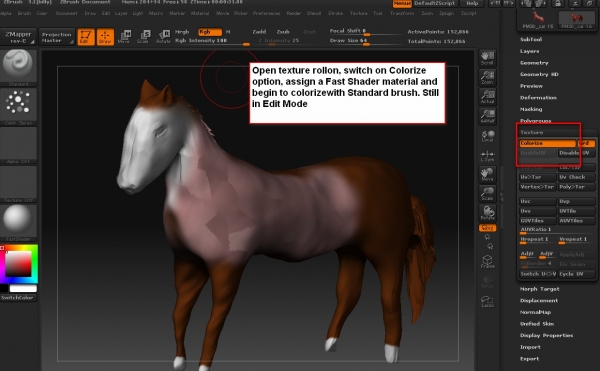600x371 pixels.
Task: Expand the Deformation subpalette
Action: (538, 98)
